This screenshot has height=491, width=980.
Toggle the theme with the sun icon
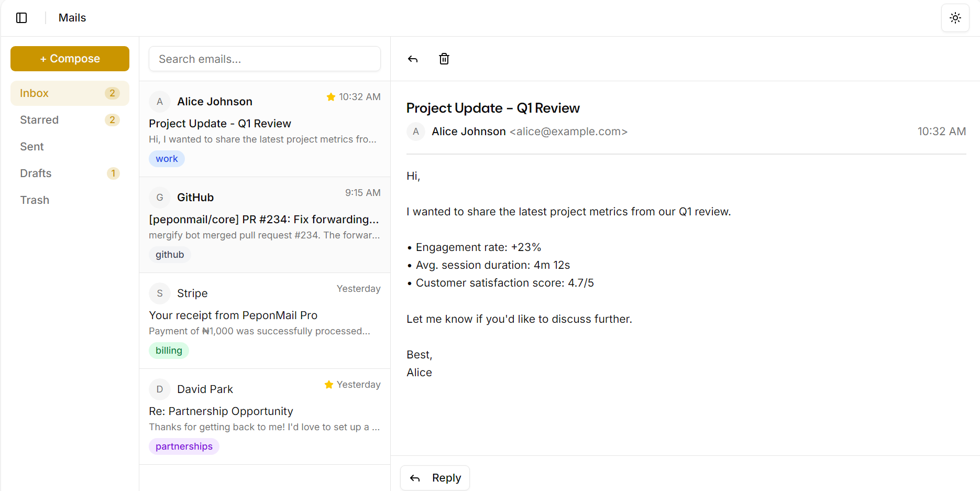[x=955, y=18]
